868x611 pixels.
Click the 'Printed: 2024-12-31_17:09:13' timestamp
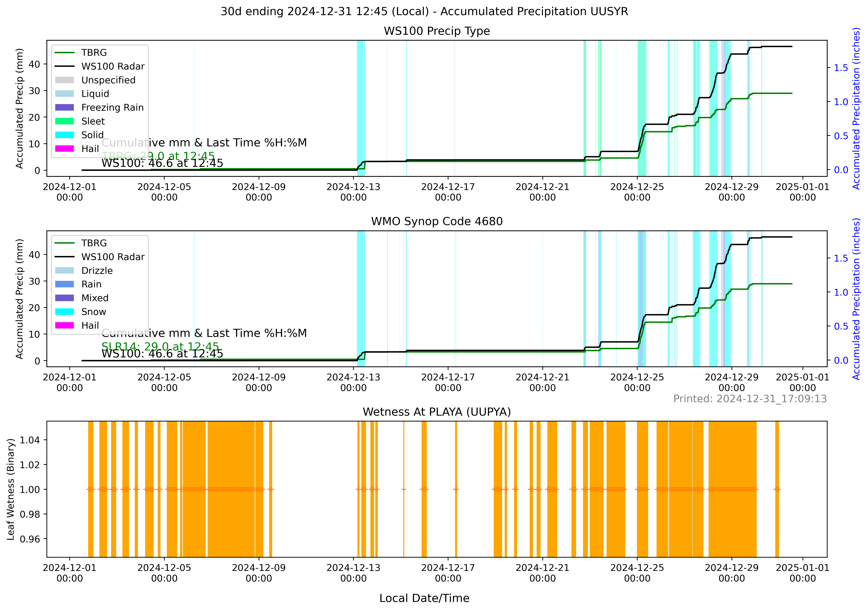[x=750, y=399]
